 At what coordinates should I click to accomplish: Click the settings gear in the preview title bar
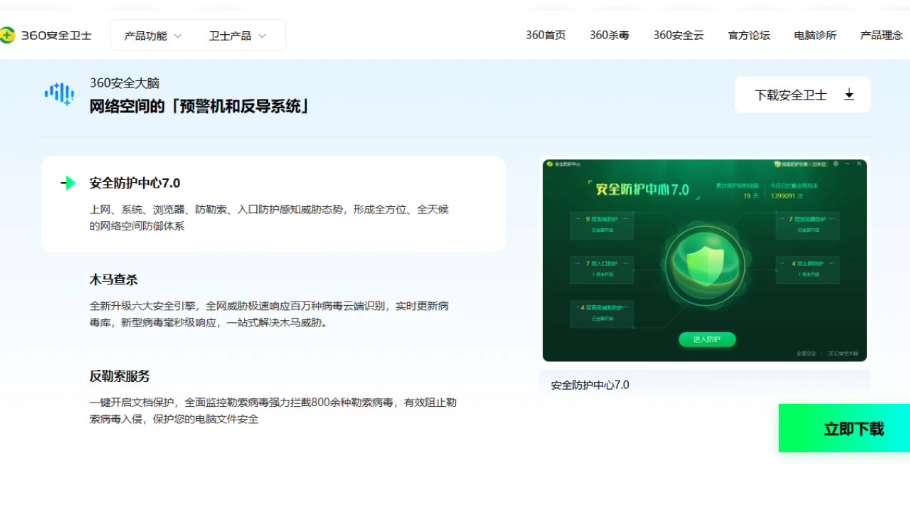pos(836,164)
